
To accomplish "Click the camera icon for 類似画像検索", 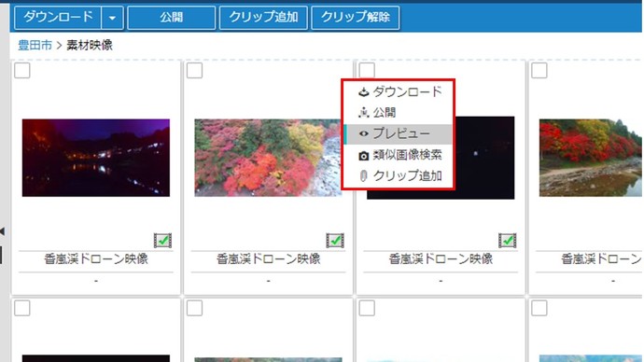I will (x=363, y=156).
